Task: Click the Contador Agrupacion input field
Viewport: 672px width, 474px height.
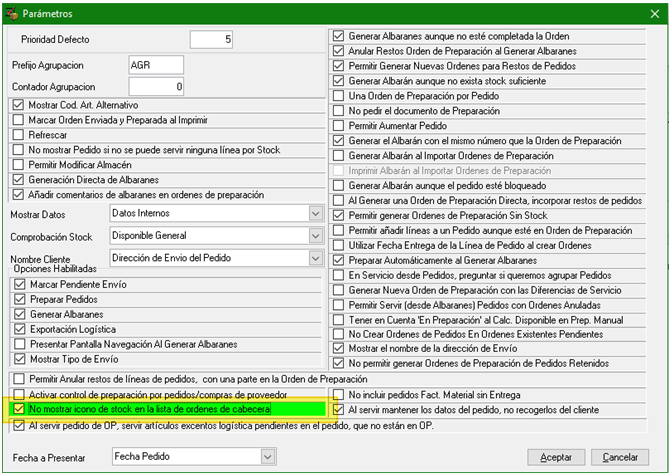Action: tap(156, 87)
